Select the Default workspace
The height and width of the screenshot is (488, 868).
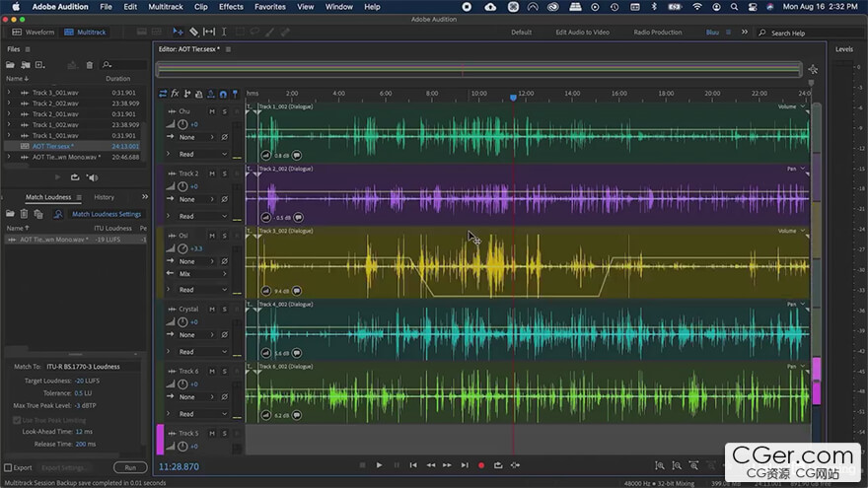click(x=521, y=33)
